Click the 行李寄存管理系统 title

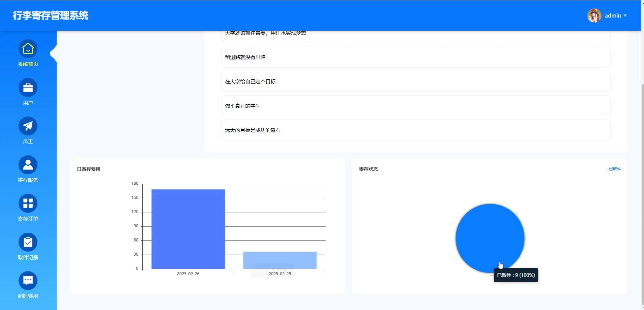pos(51,16)
